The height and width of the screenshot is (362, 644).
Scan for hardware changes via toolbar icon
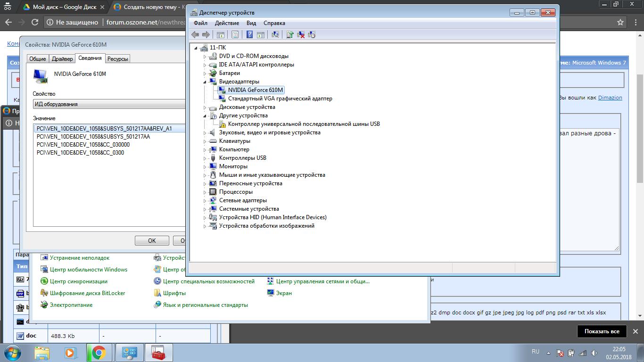coord(275,34)
